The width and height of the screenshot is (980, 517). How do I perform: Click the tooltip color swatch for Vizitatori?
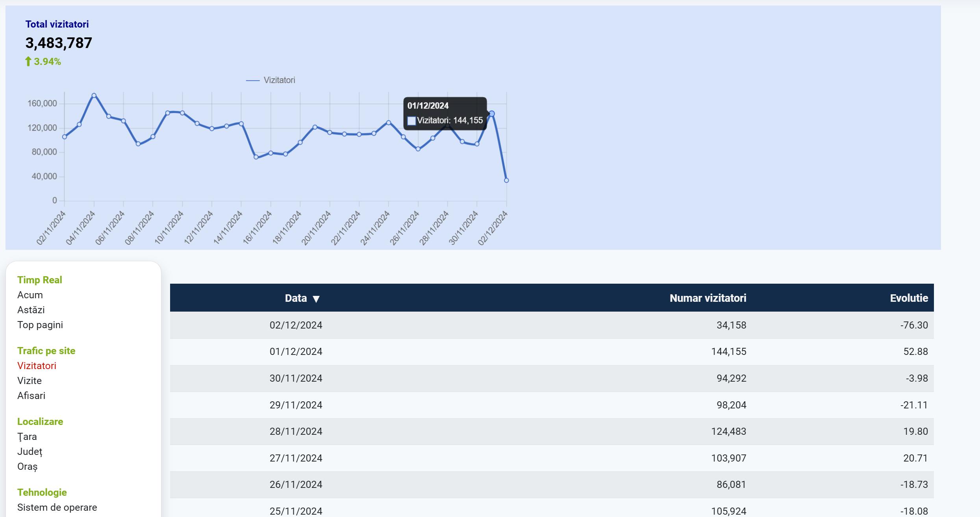pyautogui.click(x=411, y=121)
